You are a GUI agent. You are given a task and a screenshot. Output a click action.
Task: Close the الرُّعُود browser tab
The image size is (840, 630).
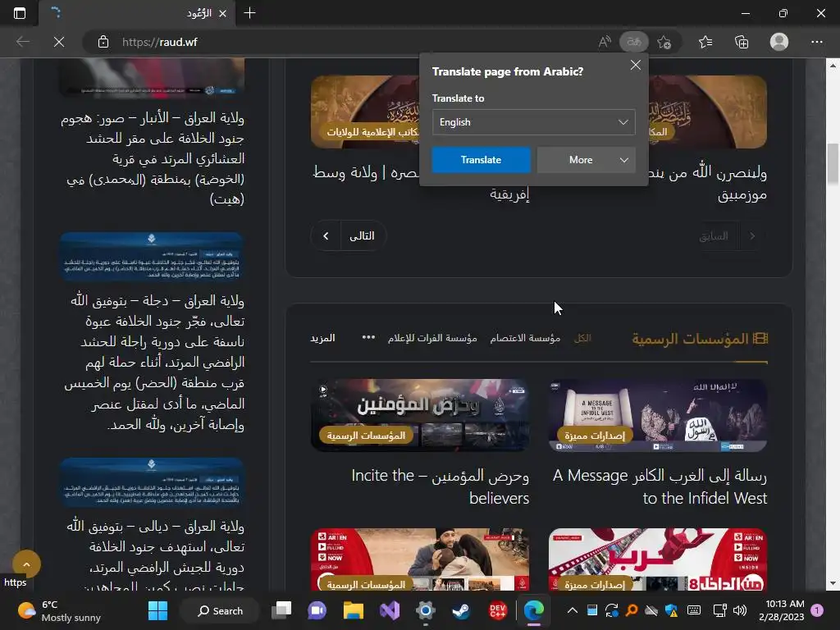pos(223,13)
